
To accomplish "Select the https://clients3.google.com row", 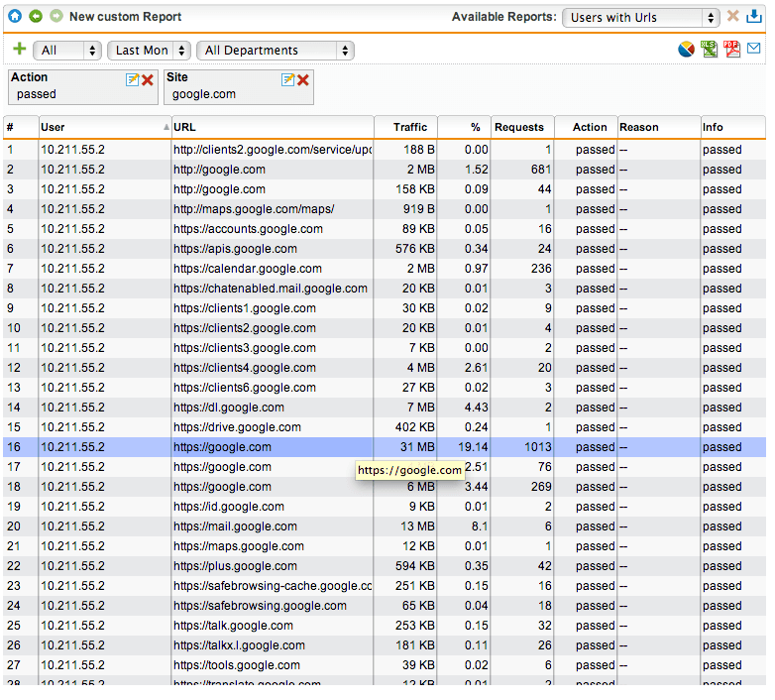I will (385, 348).
